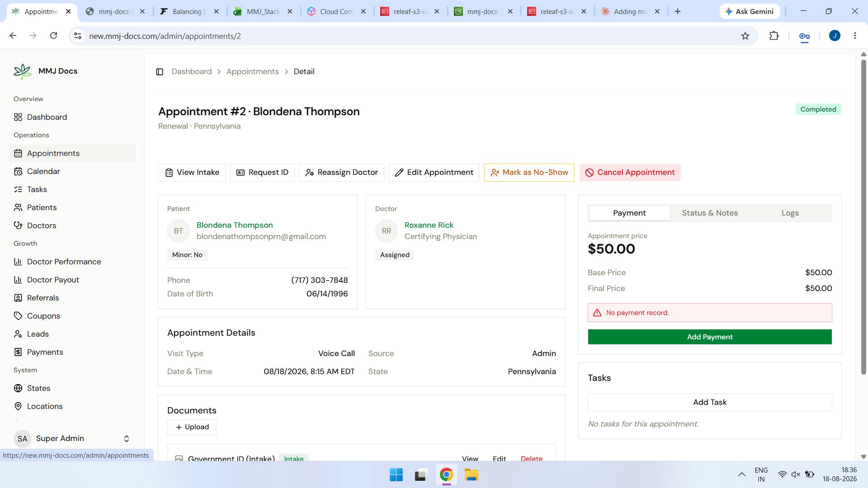Screen dimensions: 868x488
Task: Open Chrome extensions puzzle icon
Action: click(x=774, y=36)
